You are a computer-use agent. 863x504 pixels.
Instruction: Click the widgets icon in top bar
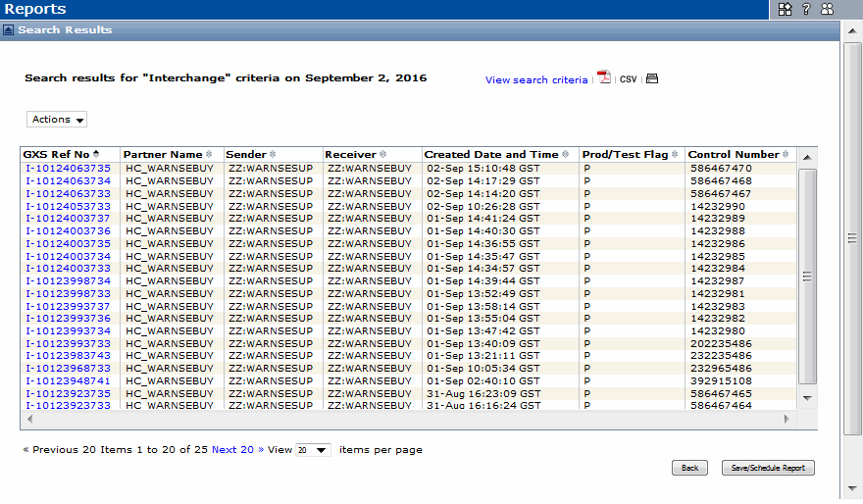click(785, 9)
